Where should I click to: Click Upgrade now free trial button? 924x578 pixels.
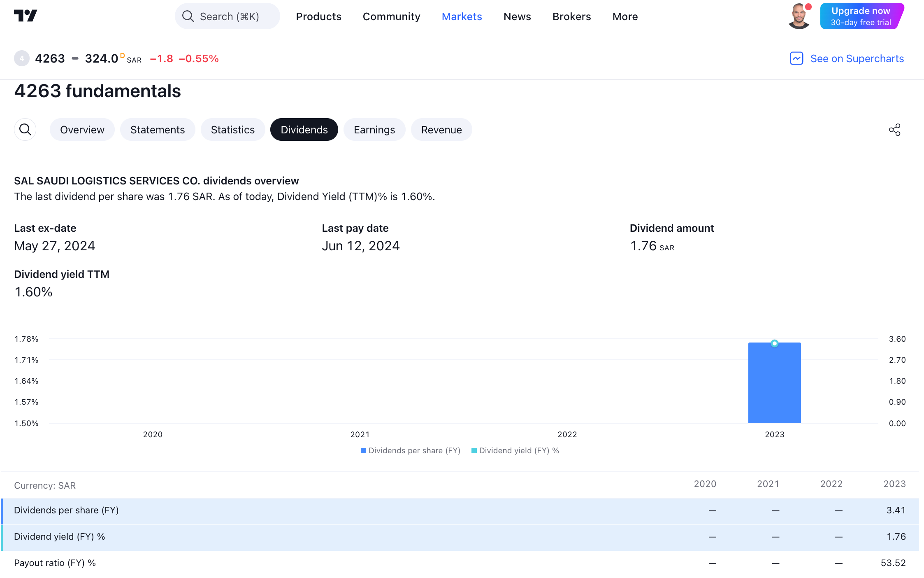pos(861,16)
